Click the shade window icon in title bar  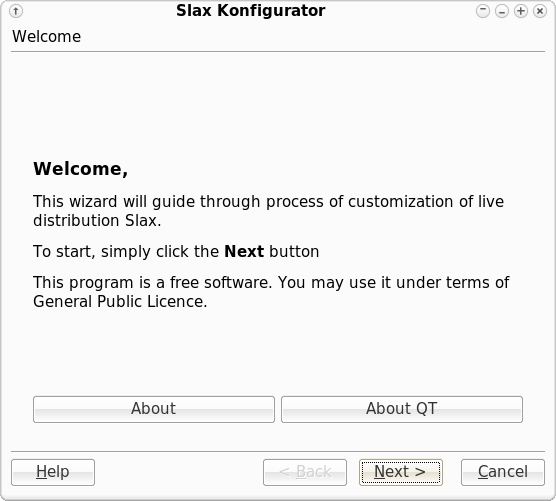click(x=483, y=11)
